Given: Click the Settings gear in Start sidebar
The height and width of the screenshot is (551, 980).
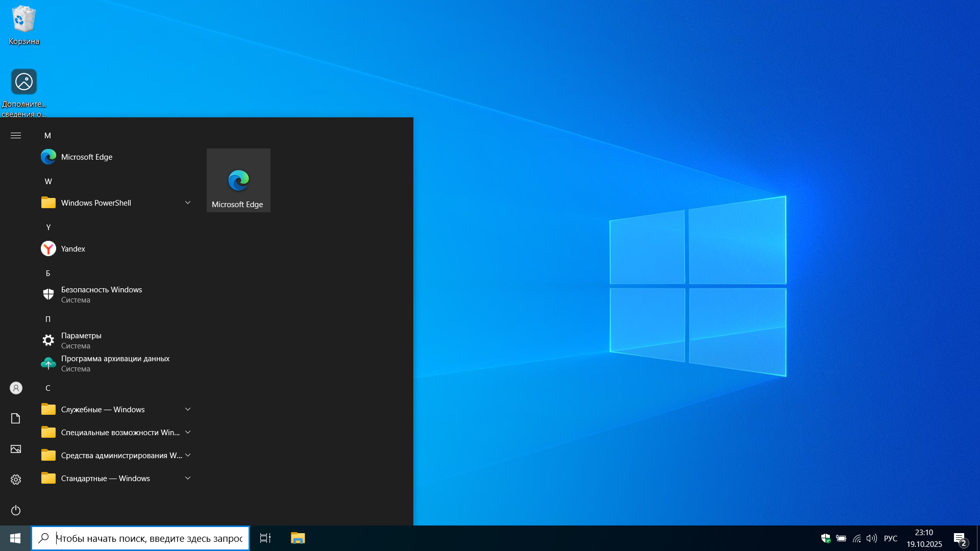Looking at the screenshot, I should point(16,480).
